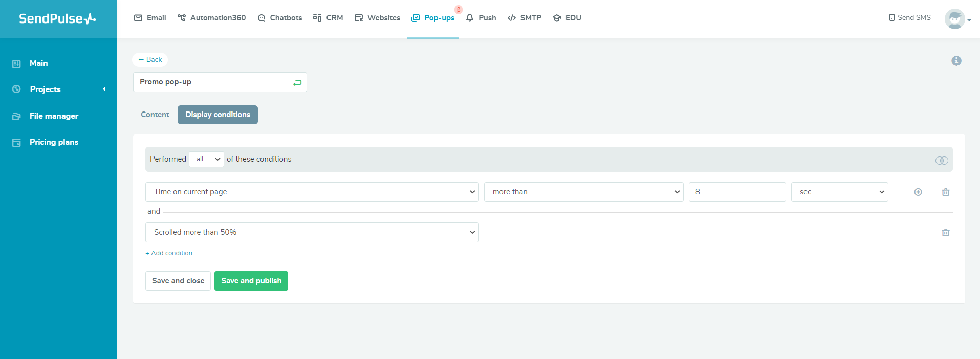
Task: Open the 'sec' time unit dropdown
Action: click(839, 192)
